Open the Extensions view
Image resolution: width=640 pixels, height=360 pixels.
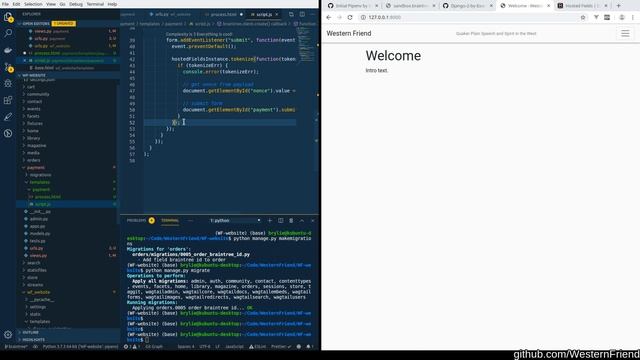8,100
